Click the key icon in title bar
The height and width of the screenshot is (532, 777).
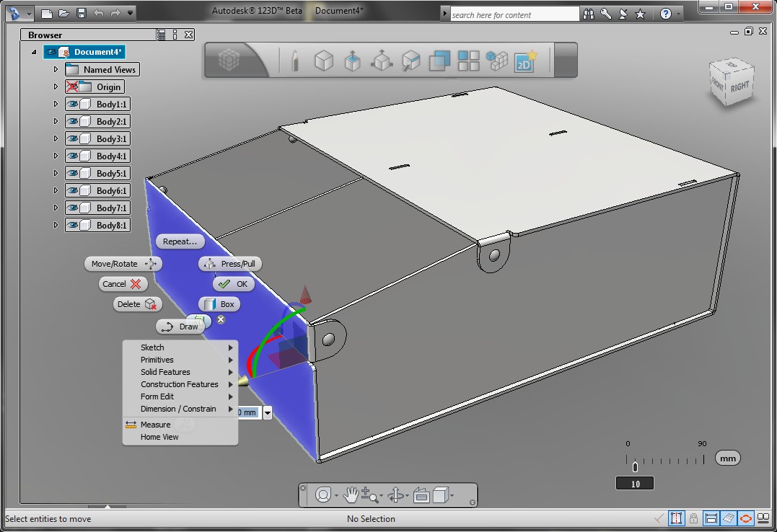tap(605, 14)
